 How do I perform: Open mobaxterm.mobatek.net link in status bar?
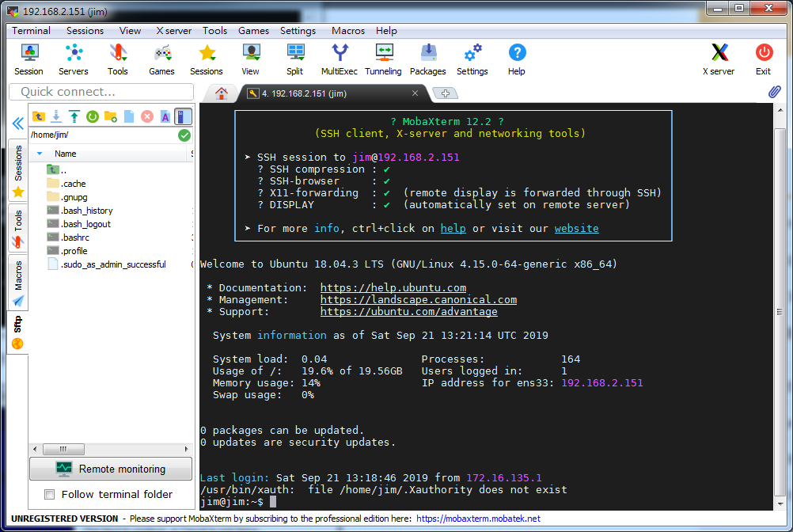tap(478, 519)
